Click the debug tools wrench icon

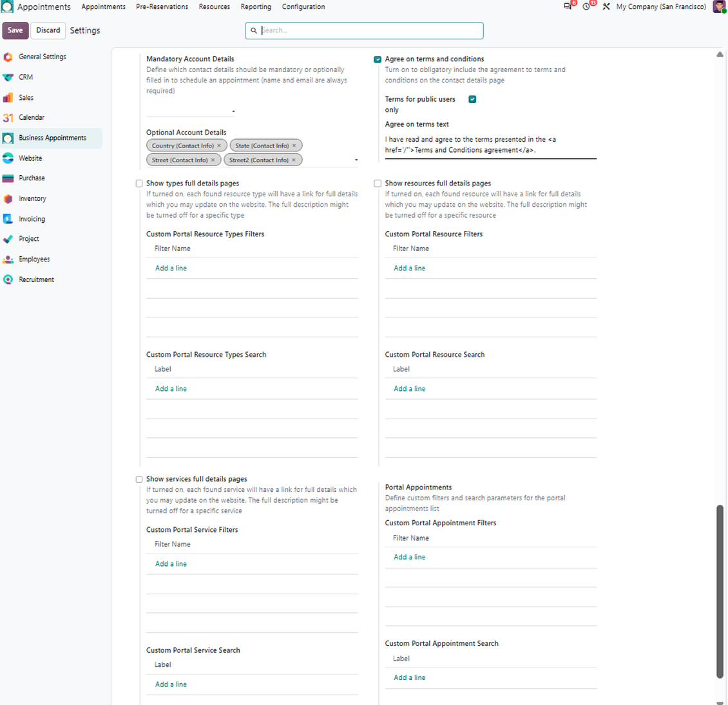pyautogui.click(x=606, y=6)
